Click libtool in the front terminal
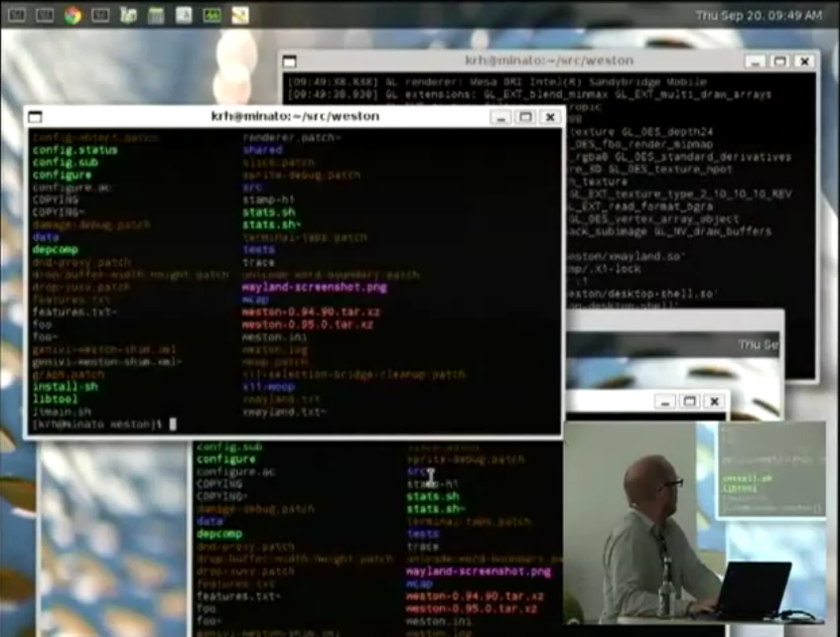The height and width of the screenshot is (637, 840). click(56, 399)
